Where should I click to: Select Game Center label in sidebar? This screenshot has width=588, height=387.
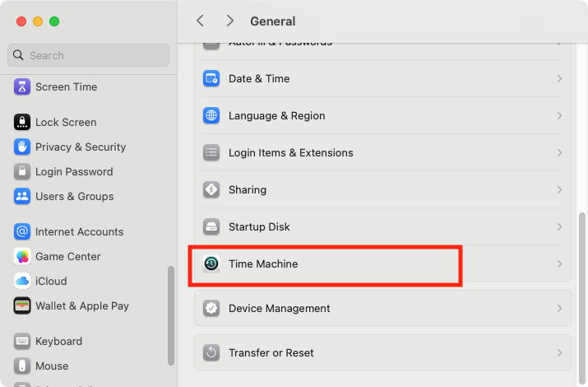[68, 256]
